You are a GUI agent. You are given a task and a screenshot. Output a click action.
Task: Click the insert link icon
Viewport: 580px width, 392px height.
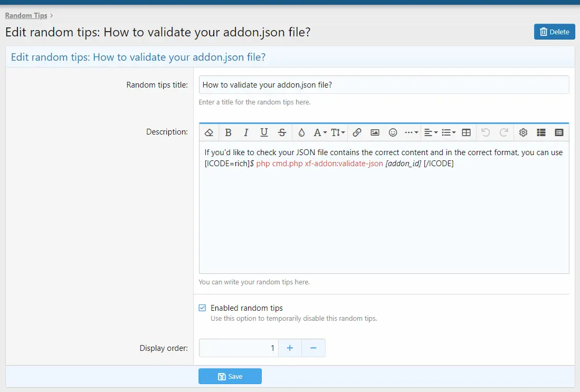[x=357, y=132]
